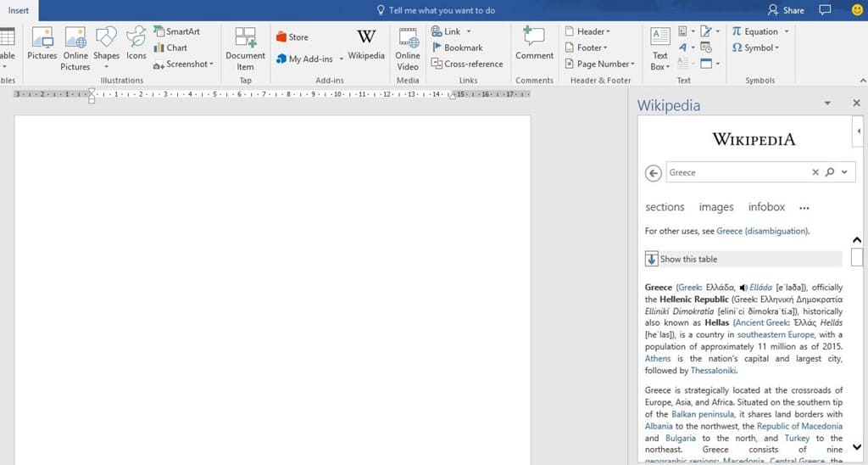868x465 pixels.
Task: Open more Wikipedia tabs ellipsis
Action: point(804,209)
